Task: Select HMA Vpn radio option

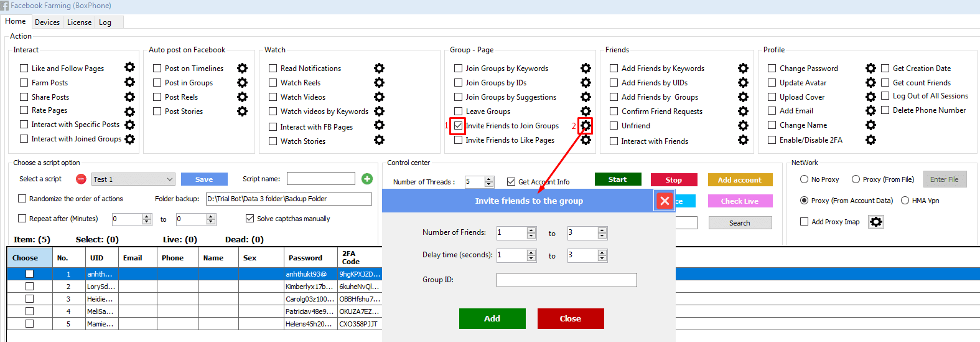Action: point(905,201)
